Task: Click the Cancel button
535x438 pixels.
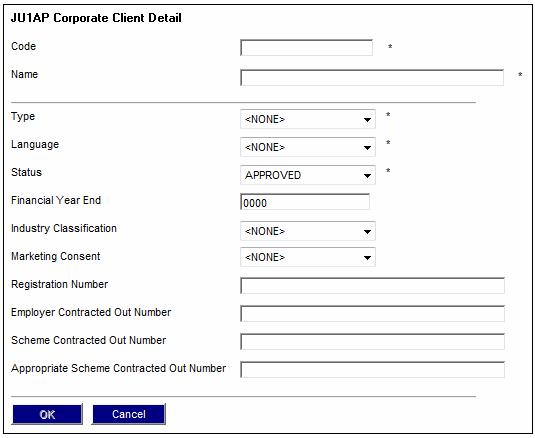Action: tap(129, 414)
